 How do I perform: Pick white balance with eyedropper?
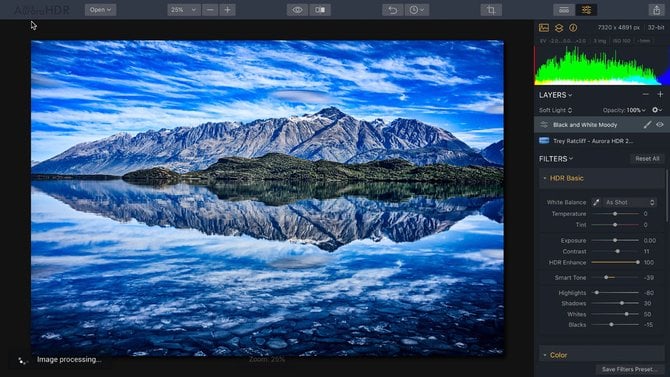pyautogui.click(x=596, y=202)
